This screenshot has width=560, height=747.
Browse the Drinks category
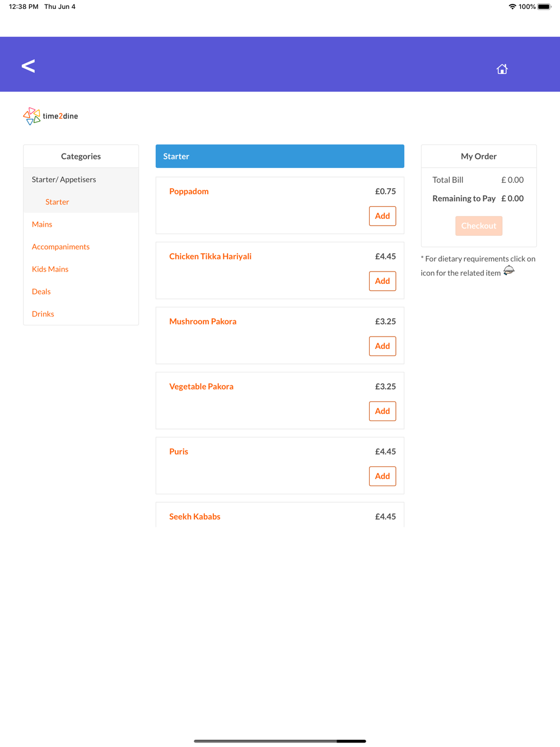tap(43, 314)
